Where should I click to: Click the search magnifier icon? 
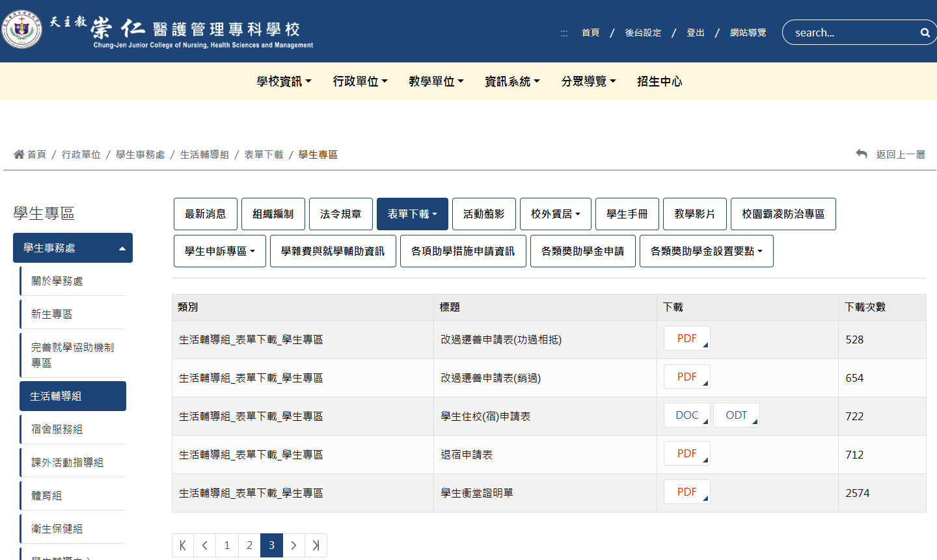click(925, 32)
